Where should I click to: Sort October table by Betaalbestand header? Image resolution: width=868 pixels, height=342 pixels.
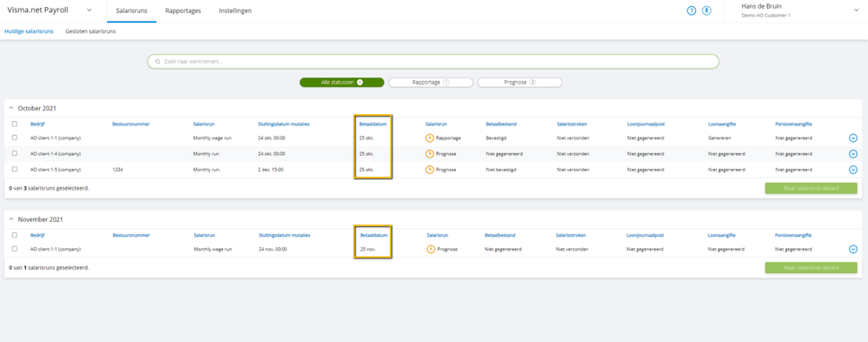click(502, 124)
